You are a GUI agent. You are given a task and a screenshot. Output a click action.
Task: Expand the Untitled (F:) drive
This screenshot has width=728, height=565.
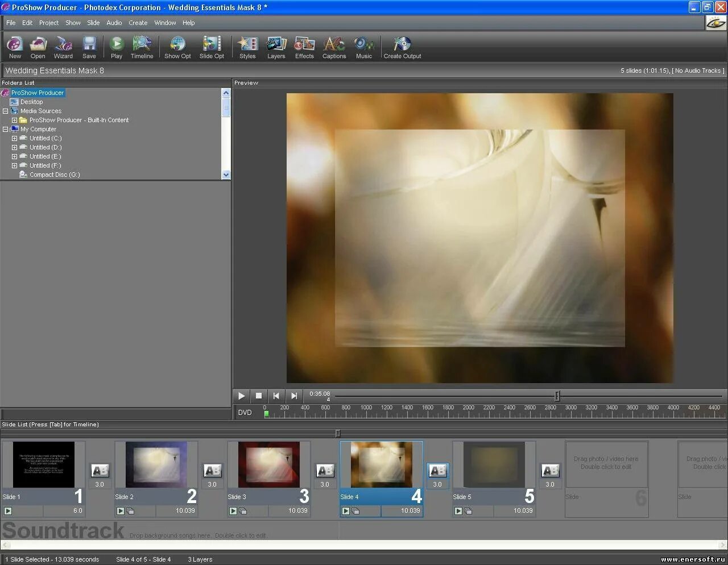14,165
